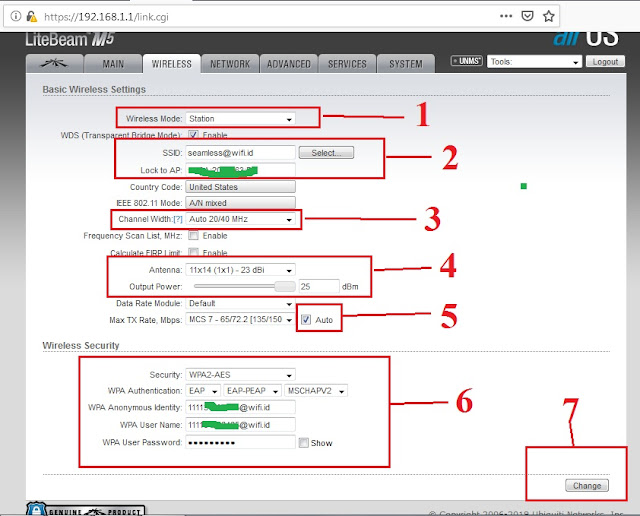This screenshot has height=516, width=640.
Task: Bookmark this page with the star icon
Action: coord(549,16)
